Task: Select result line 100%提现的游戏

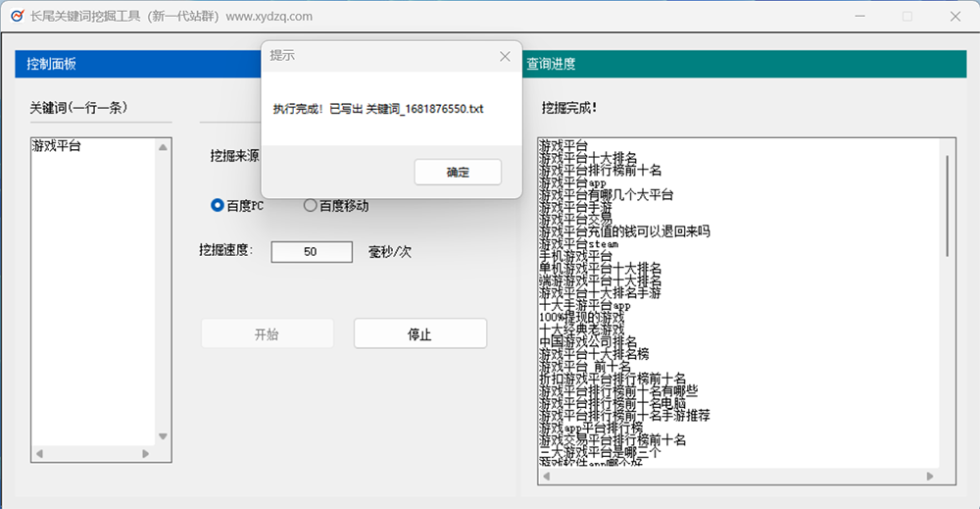Action: [581, 317]
